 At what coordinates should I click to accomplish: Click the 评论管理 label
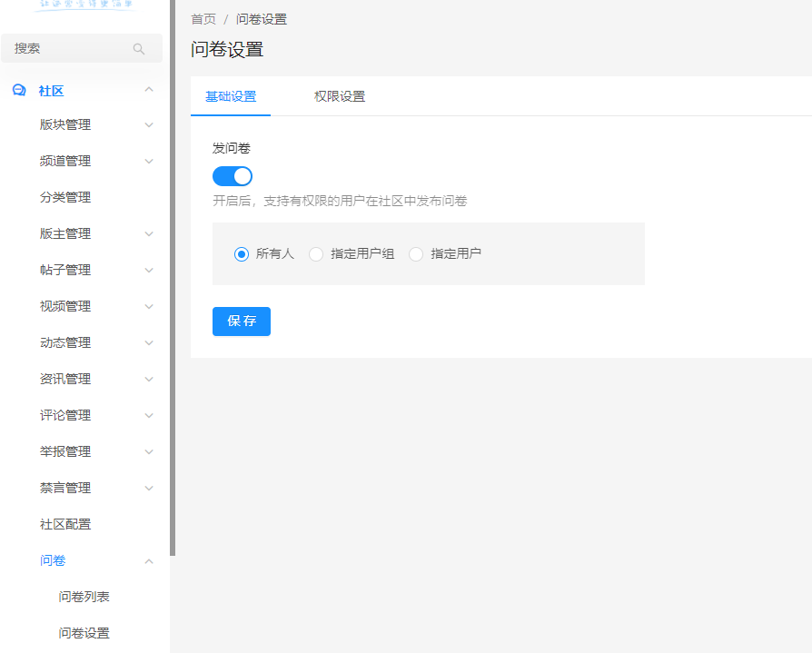point(65,415)
